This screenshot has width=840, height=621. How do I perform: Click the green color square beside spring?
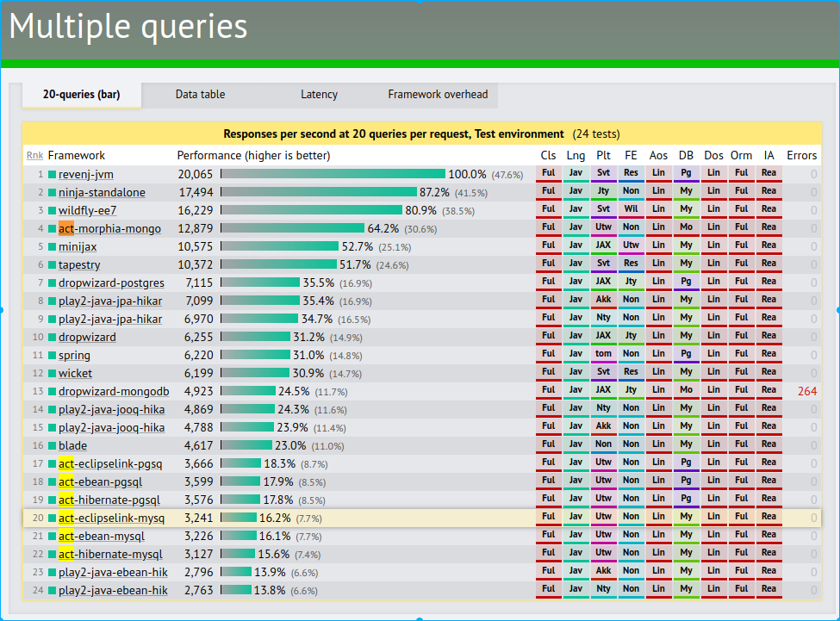pyautogui.click(x=52, y=356)
